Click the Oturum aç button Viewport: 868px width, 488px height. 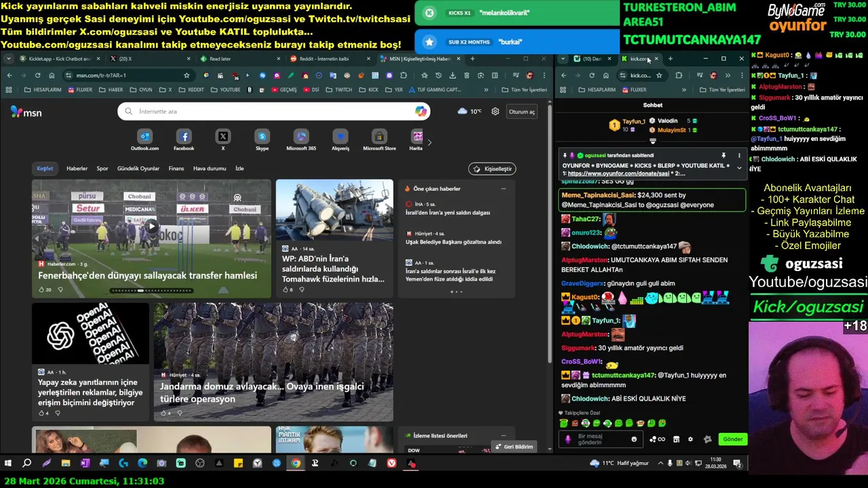[x=521, y=111]
